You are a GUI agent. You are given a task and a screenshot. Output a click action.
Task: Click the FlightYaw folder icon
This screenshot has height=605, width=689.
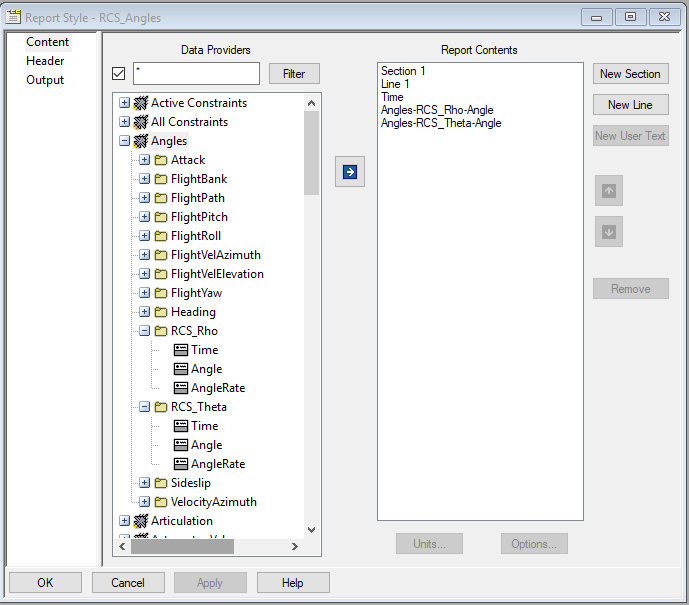[161, 293]
